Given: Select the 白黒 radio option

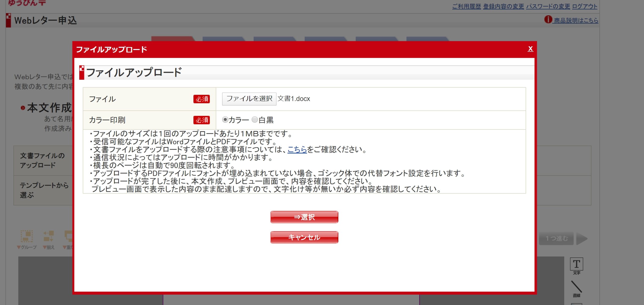Looking at the screenshot, I should 255,119.
